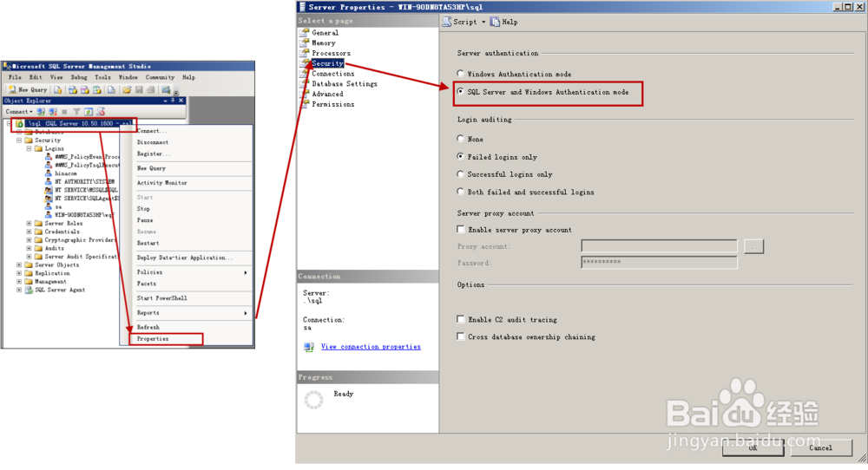Close the Object Explorer panel
The image size is (868, 470).
click(x=181, y=101)
